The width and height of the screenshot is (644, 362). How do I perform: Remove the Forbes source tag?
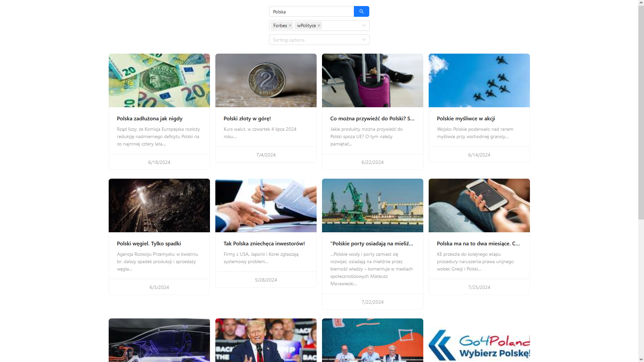tap(290, 25)
